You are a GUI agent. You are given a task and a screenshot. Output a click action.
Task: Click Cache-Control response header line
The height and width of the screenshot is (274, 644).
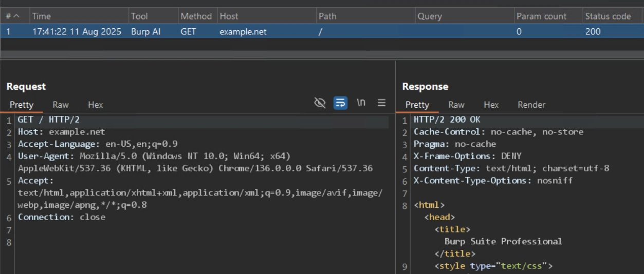pos(499,132)
